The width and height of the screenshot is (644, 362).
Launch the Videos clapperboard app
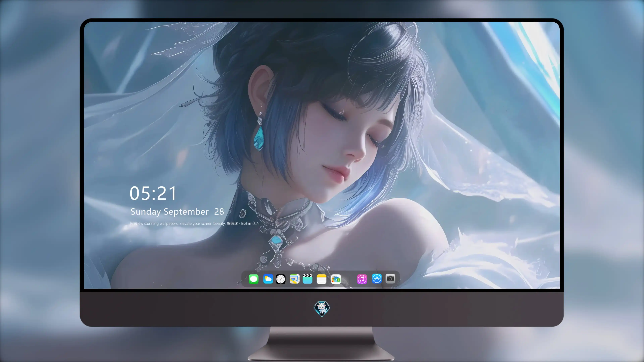pos(308,279)
